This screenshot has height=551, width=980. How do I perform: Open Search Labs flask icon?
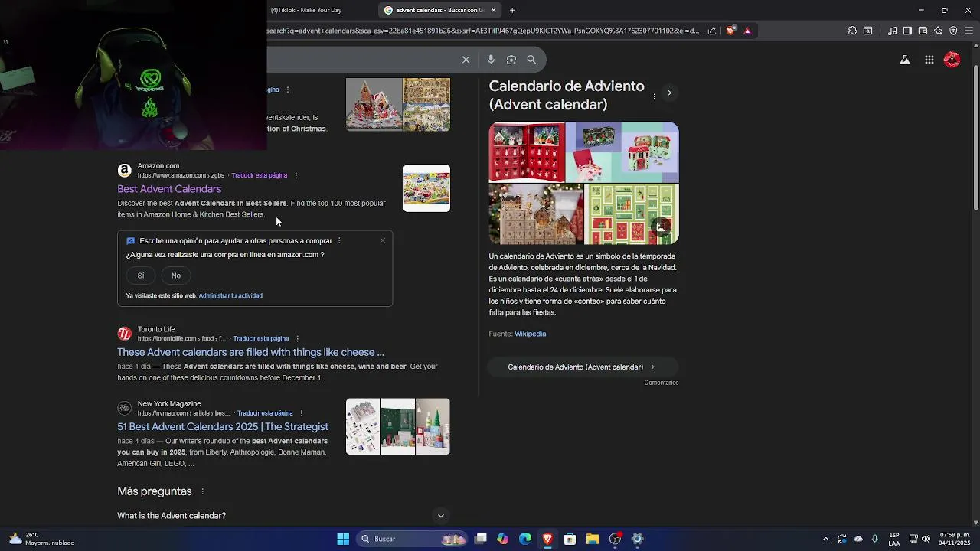coord(905,60)
